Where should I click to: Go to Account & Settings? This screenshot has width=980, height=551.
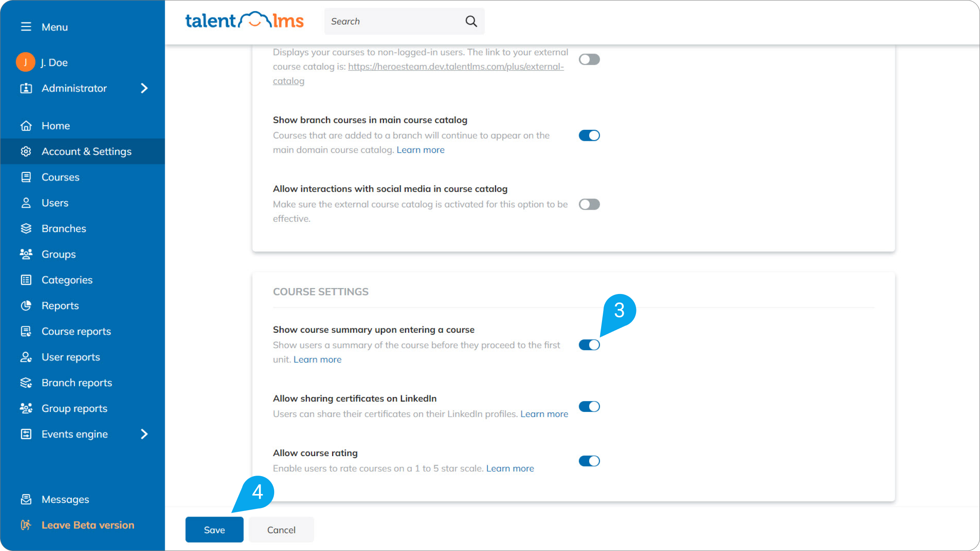click(x=86, y=151)
